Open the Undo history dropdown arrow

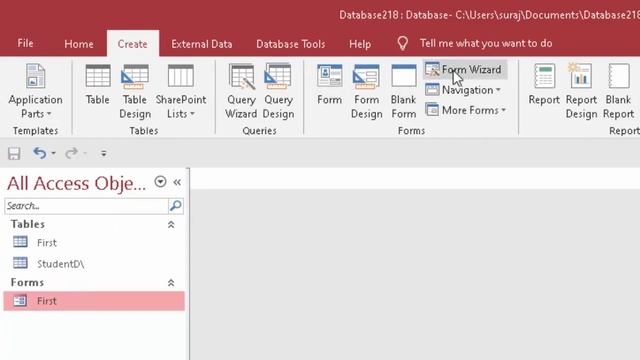point(53,153)
